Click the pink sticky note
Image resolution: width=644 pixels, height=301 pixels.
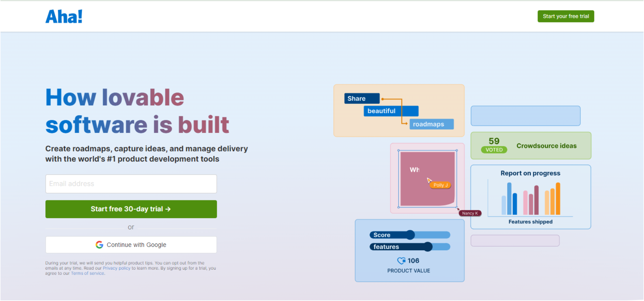tap(428, 179)
